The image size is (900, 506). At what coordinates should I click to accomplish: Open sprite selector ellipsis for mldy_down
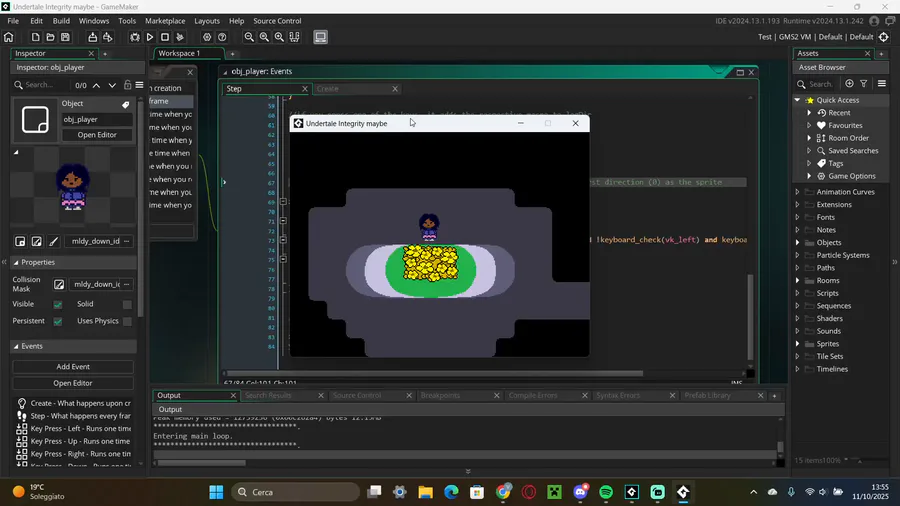(126, 242)
